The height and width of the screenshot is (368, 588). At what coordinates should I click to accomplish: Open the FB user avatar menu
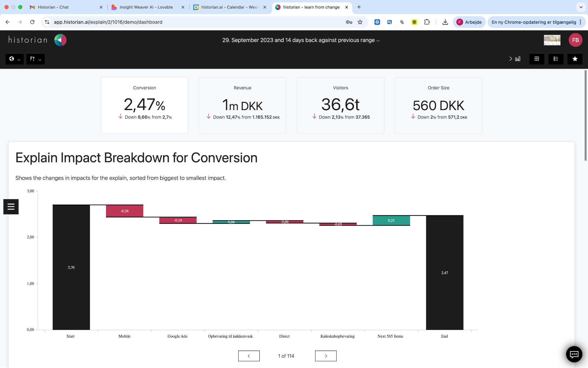[575, 40]
